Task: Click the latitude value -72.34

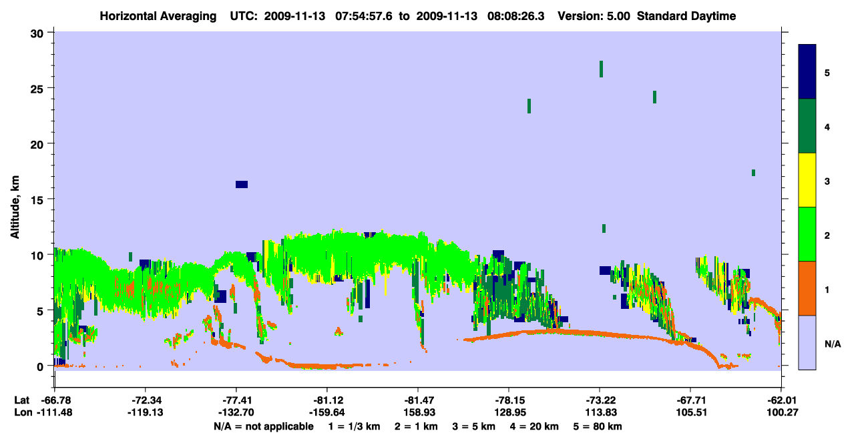Action: (x=146, y=400)
